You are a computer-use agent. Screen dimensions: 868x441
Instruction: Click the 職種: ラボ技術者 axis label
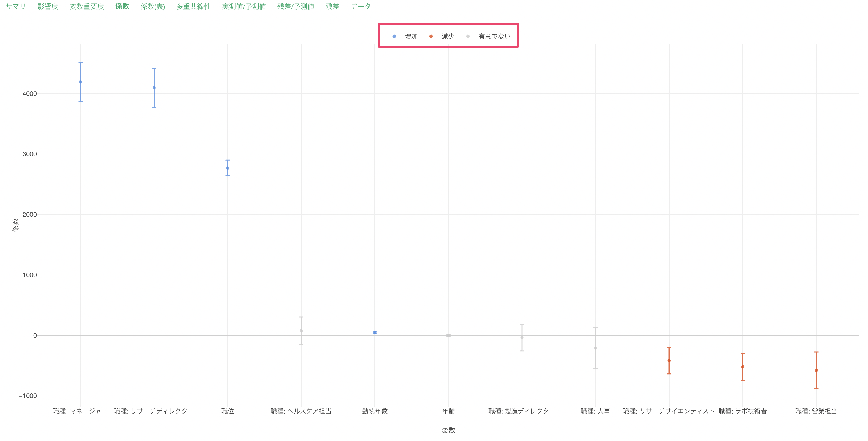pyautogui.click(x=743, y=411)
